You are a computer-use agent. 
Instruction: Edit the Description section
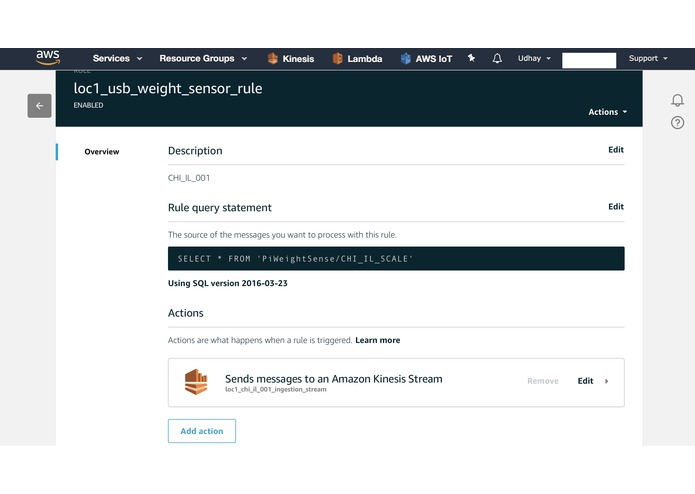click(616, 150)
